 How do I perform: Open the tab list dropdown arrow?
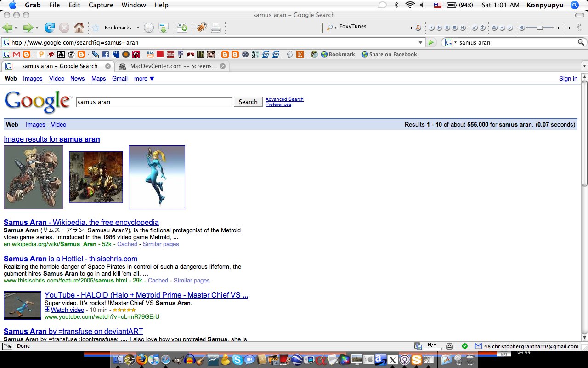[x=584, y=66]
